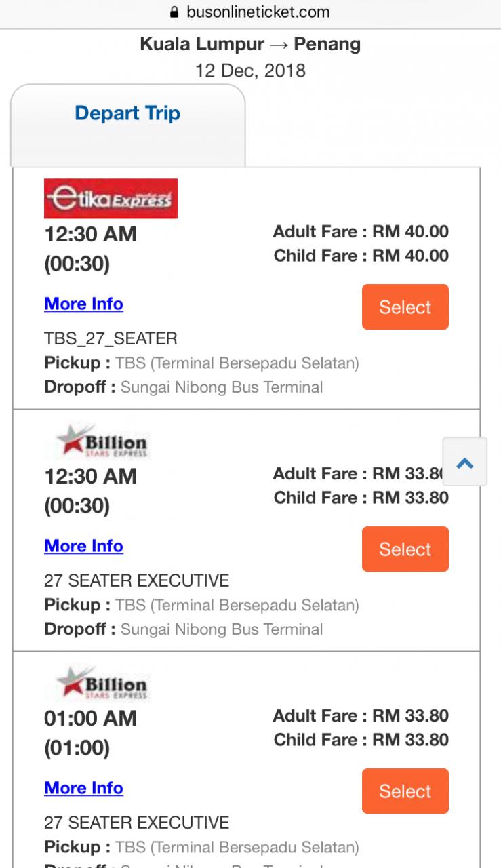The width and height of the screenshot is (501, 868).
Task: Open More Info for the 01:00 AM trip
Action: click(x=83, y=788)
